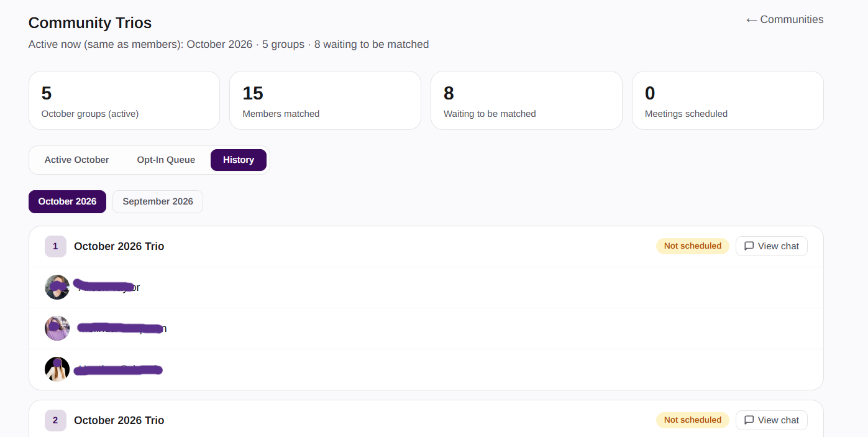Open View chat for trio 2
The height and width of the screenshot is (437, 868).
[x=772, y=420]
